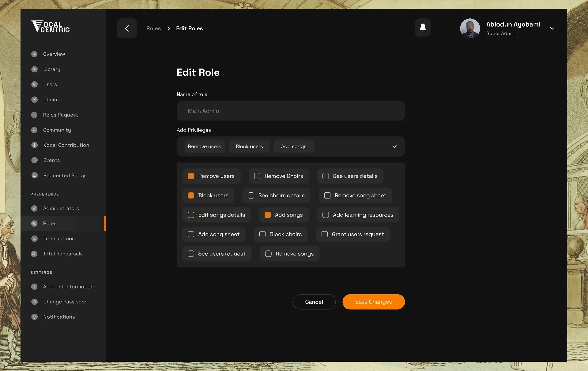Enable the Remove Choirs privilege
The height and width of the screenshot is (371, 588).
pos(257,176)
